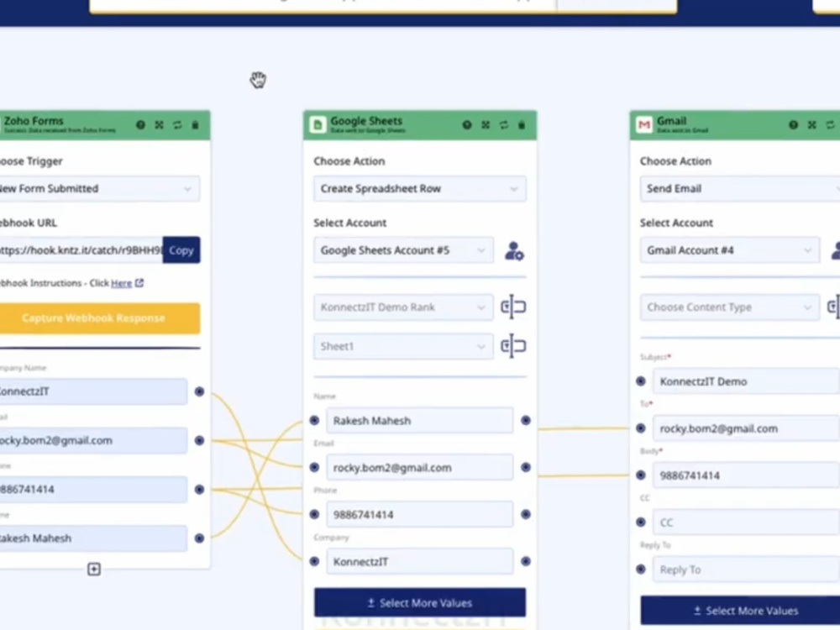Viewport: 840px width, 630px height.
Task: Click output dot of Zoho 9886741414 field
Action: click(x=199, y=489)
